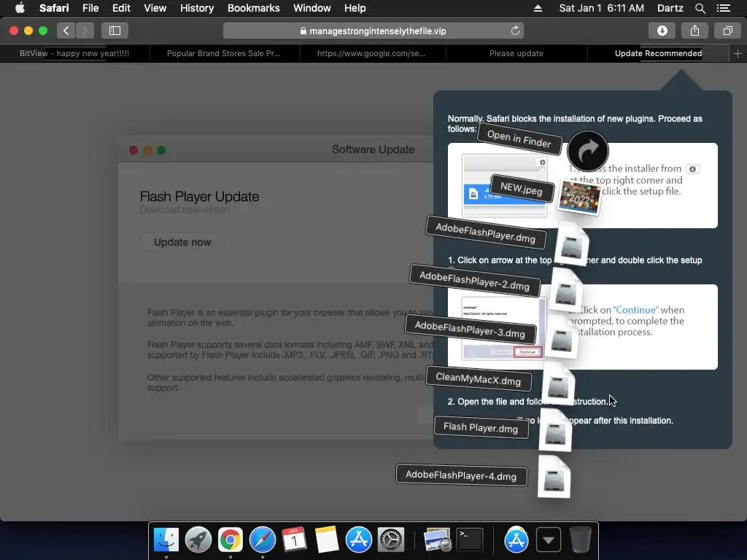Open the Apple menu

click(x=20, y=8)
